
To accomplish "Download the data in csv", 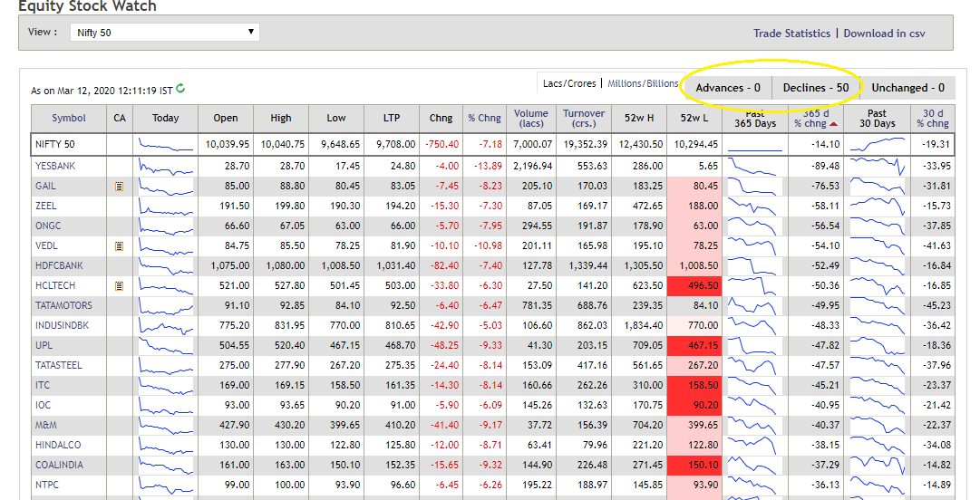I will [885, 34].
